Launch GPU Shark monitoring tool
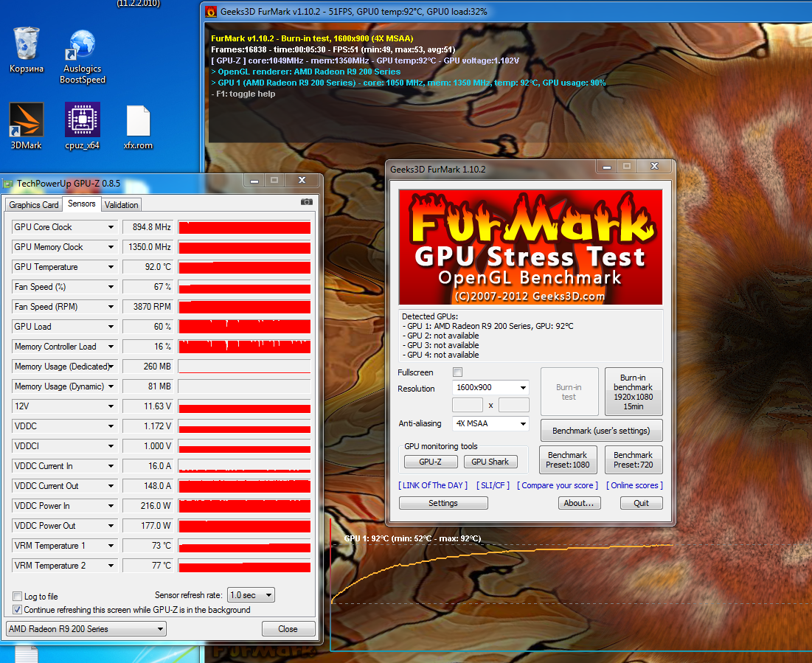The width and height of the screenshot is (812, 663). pyautogui.click(x=490, y=462)
